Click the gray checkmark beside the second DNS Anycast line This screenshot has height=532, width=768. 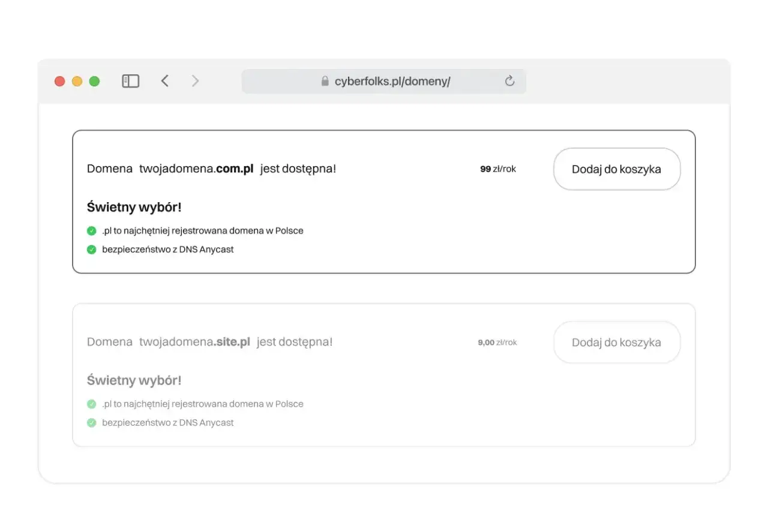click(x=92, y=422)
